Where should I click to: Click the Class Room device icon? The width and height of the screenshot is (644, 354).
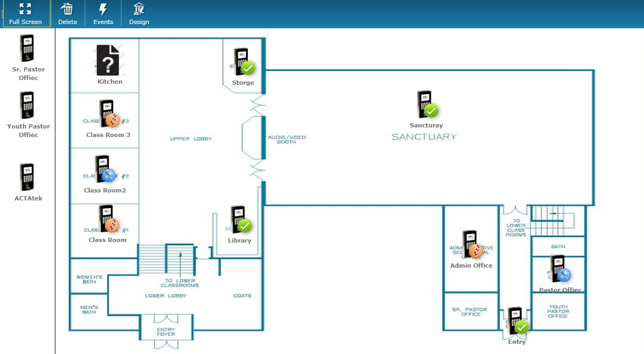tap(108, 219)
